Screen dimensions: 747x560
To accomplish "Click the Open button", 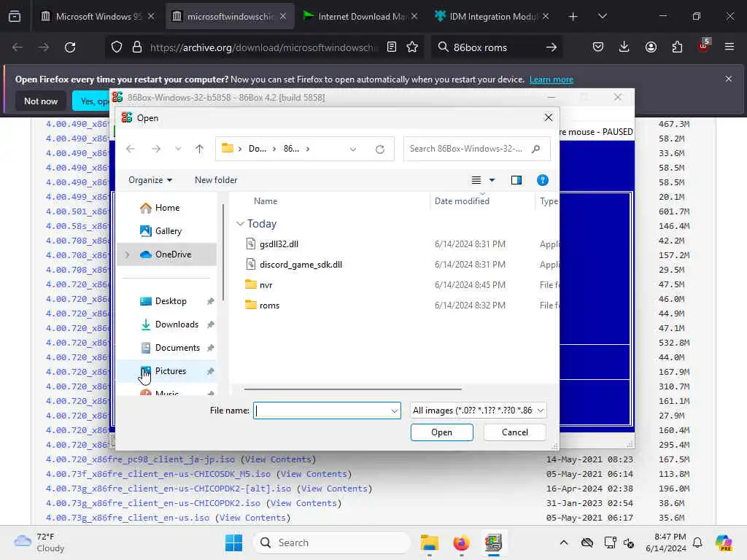I will (x=441, y=432).
